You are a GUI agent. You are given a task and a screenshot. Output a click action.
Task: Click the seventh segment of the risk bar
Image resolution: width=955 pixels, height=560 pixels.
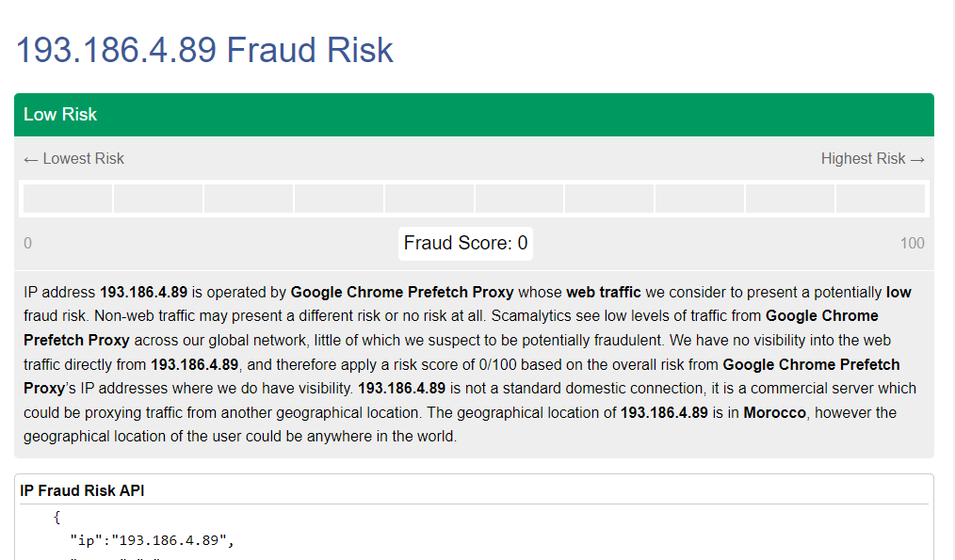(609, 199)
